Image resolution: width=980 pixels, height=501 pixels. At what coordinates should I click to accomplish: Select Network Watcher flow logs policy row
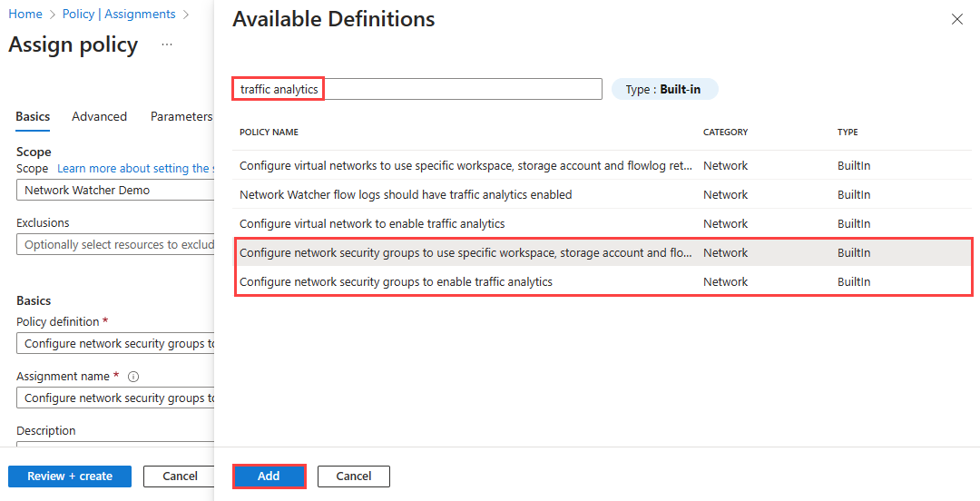coord(406,195)
